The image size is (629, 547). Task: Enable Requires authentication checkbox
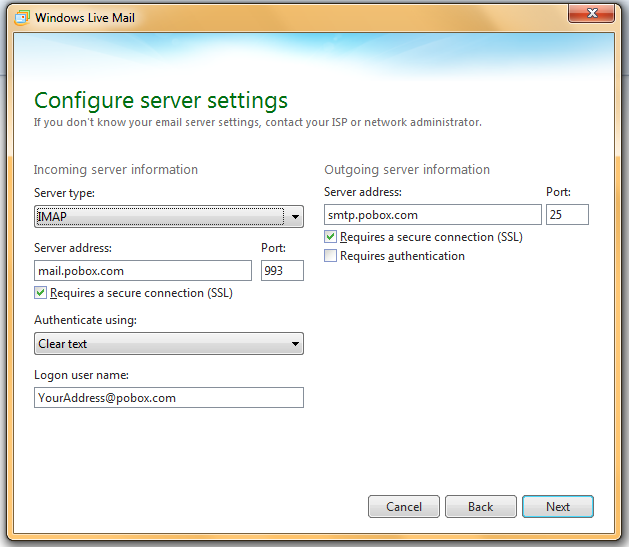[x=331, y=255]
